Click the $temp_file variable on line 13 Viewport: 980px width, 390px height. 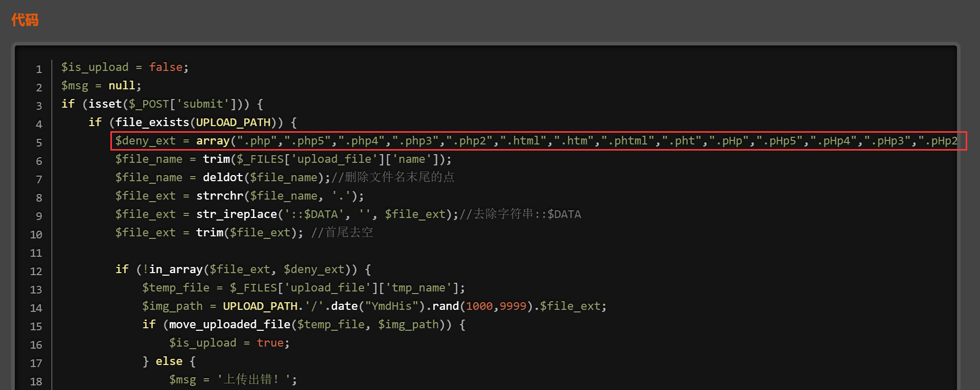176,288
